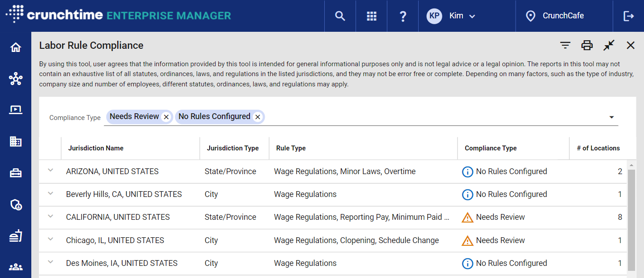Click the info icon in Des Moines row

click(x=467, y=264)
